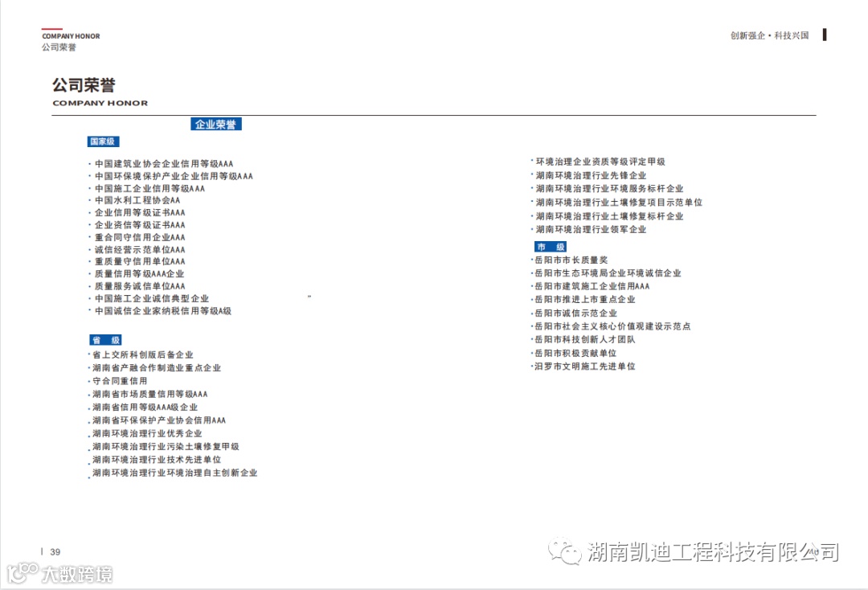Click the 企业荣誉 blue heading label
The width and height of the screenshot is (868, 590).
[216, 124]
